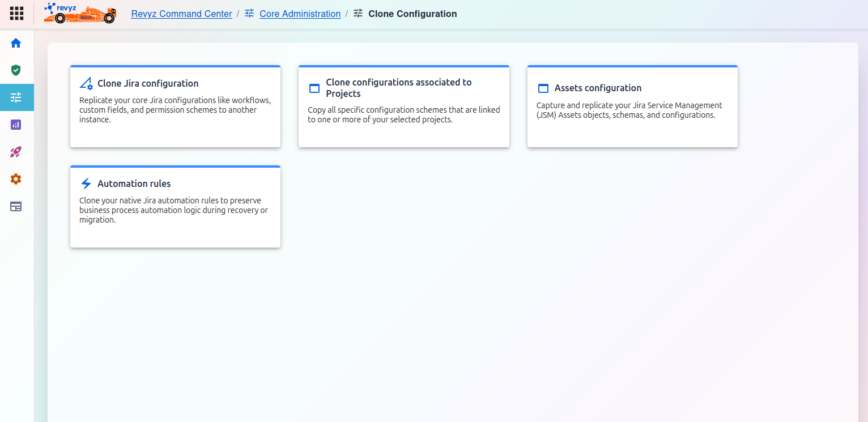Open Clone configurations associated to Projects card
Screen dimensions: 868x422
pyautogui.click(x=403, y=107)
